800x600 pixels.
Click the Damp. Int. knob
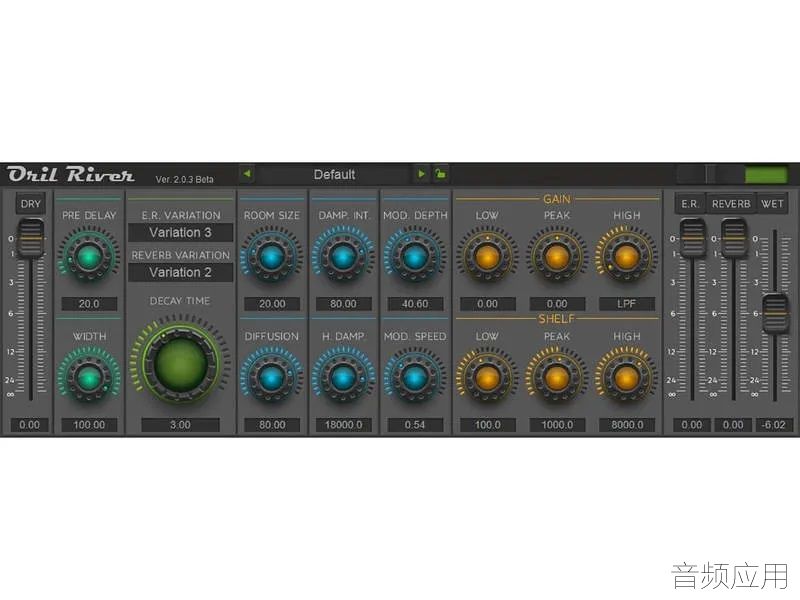(343, 257)
